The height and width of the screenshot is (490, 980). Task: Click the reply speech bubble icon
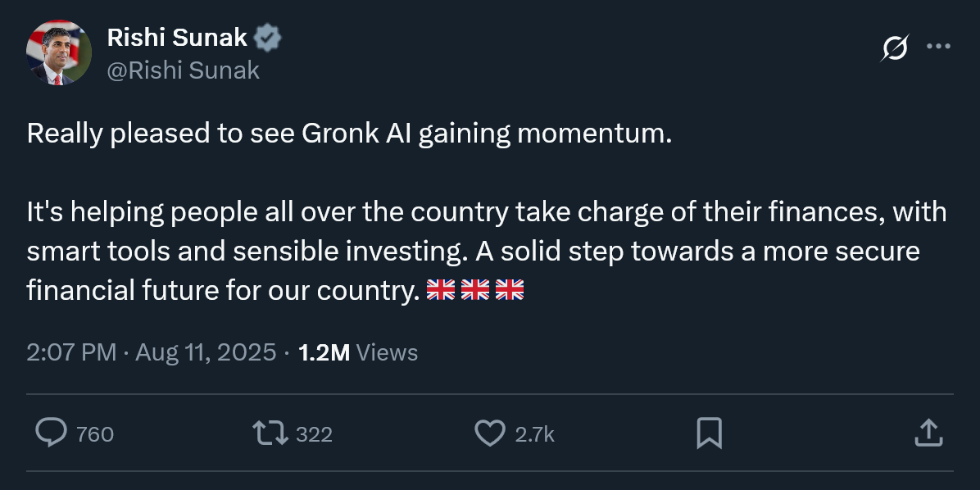[x=51, y=433]
